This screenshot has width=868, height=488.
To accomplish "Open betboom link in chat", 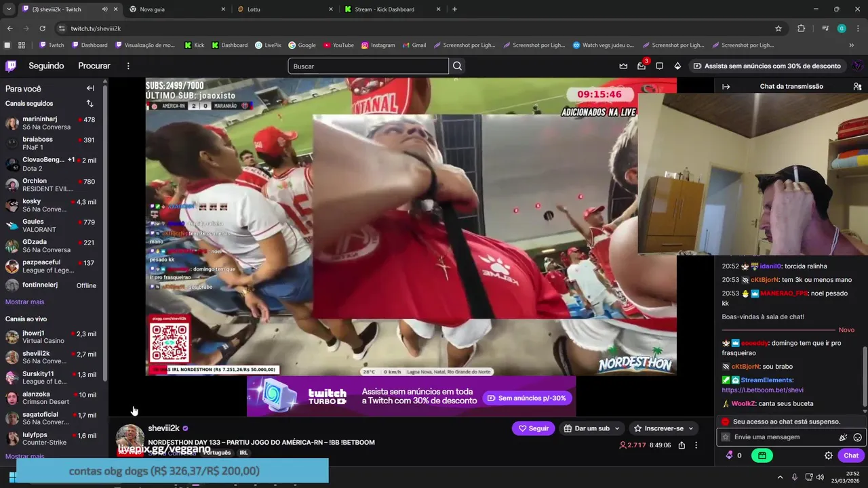I will coord(762,390).
